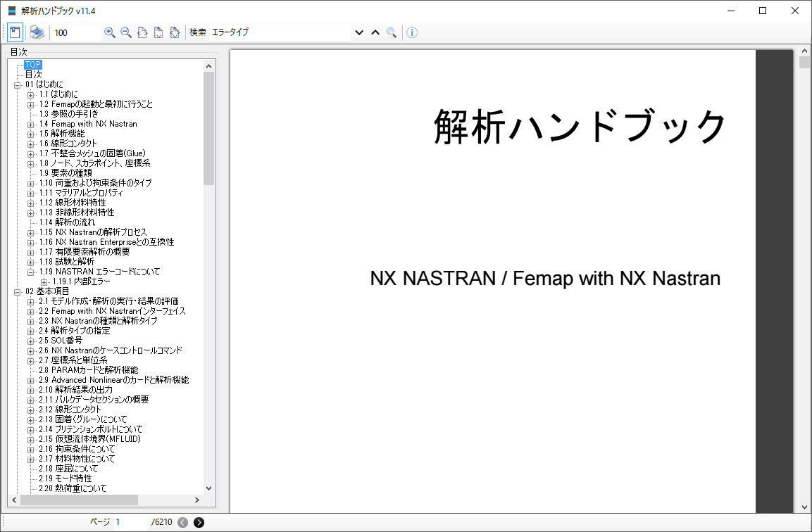Search backward using the up arrow
812x532 pixels.
(x=375, y=32)
